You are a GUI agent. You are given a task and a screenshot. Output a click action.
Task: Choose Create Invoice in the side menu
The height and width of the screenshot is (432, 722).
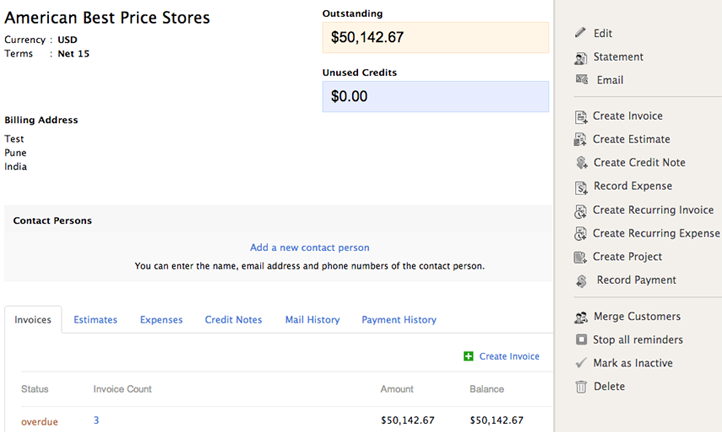click(x=627, y=116)
